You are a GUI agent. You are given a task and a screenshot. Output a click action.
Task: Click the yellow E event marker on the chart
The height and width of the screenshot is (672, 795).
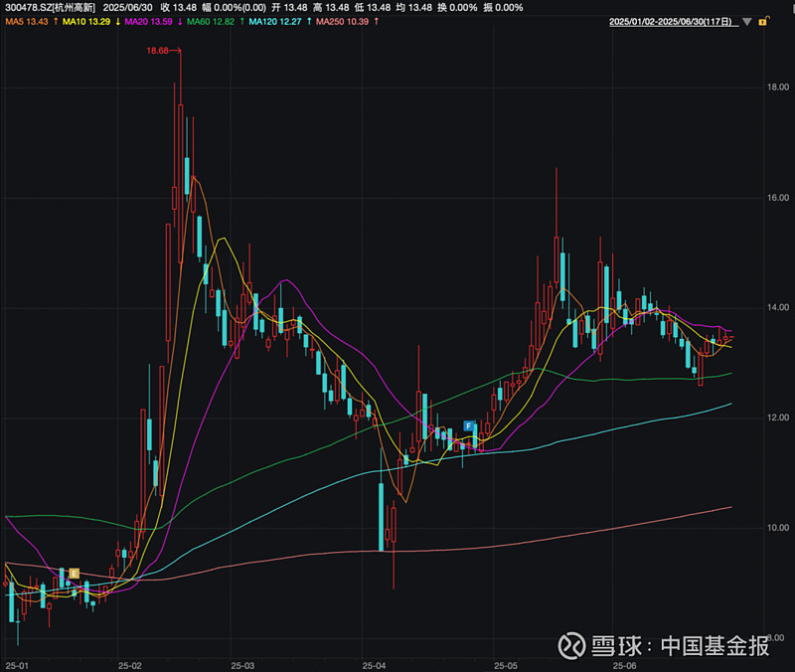coord(73,573)
